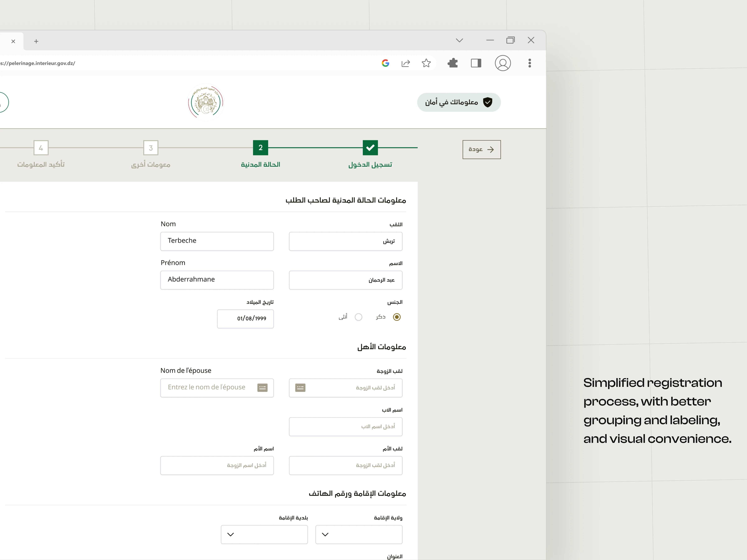Viewport: 747px width, 560px height.
Task: Select the ذكر (male) radio button
Action: pyautogui.click(x=397, y=317)
